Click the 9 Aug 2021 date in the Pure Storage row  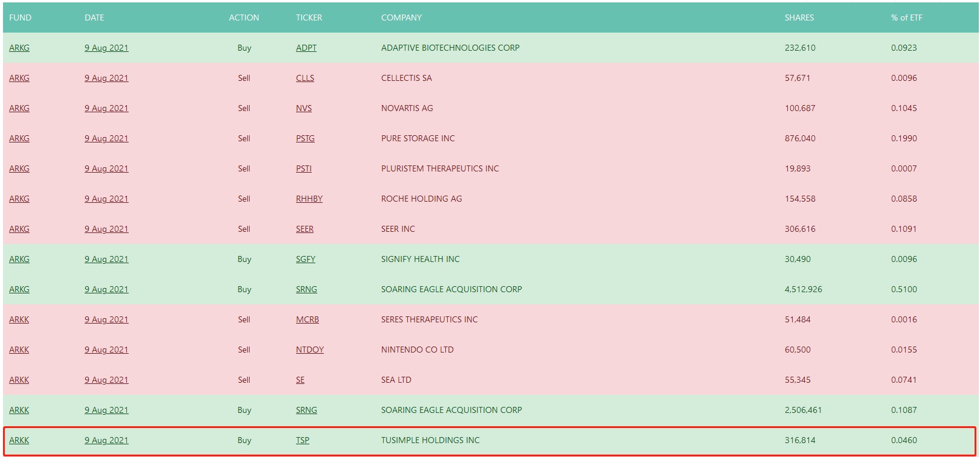tap(106, 138)
